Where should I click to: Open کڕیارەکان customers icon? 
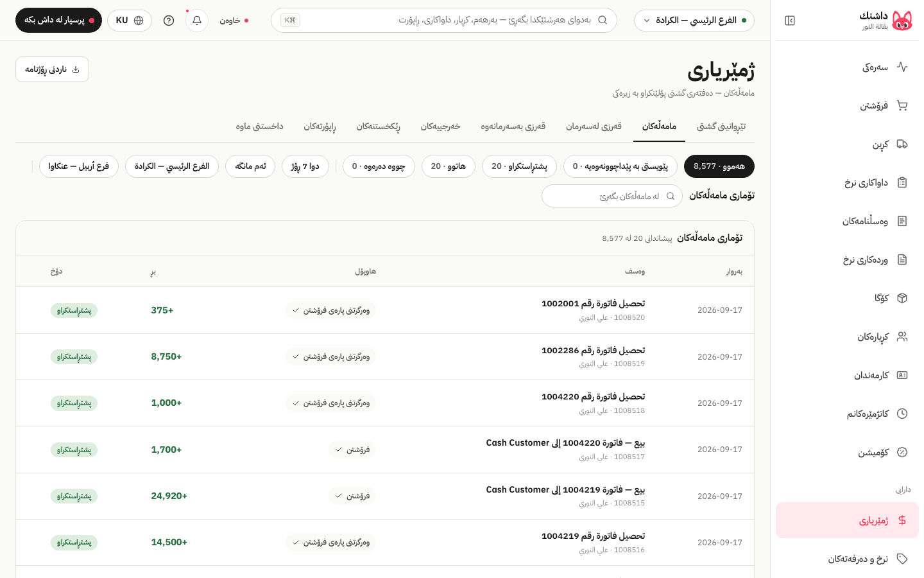pos(902,337)
